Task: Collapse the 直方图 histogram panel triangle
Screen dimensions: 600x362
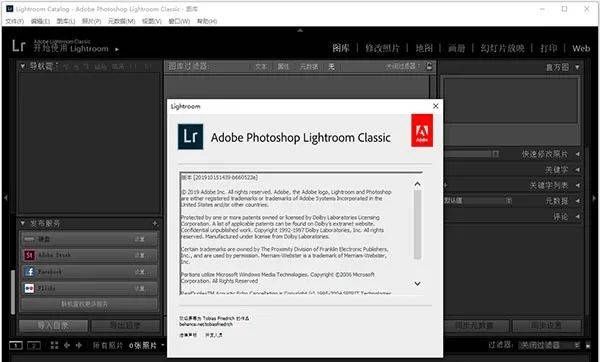Action: [x=577, y=67]
